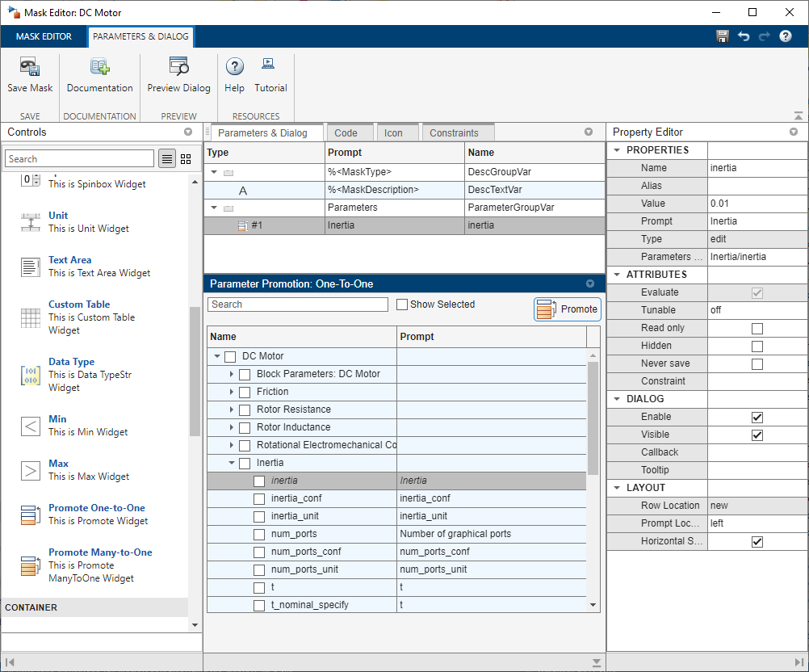
Task: Open the Constraints tab
Action: coord(454,133)
